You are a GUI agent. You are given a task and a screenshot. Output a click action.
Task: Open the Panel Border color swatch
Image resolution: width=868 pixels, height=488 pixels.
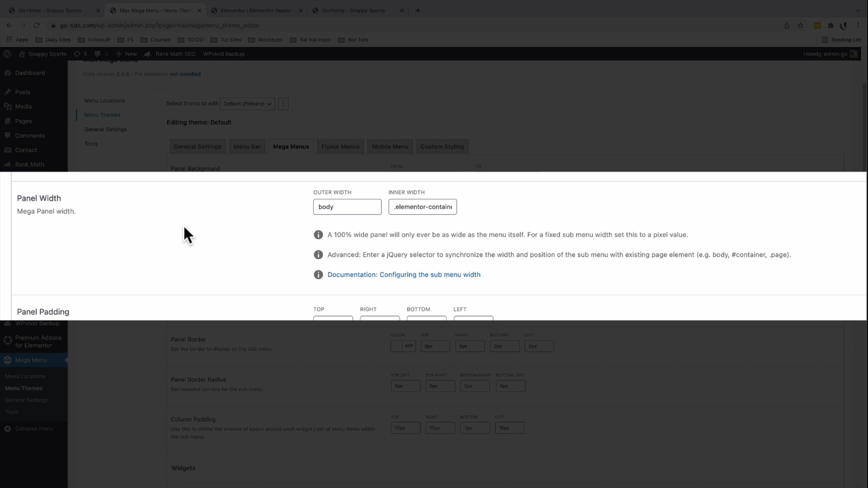[396, 346]
